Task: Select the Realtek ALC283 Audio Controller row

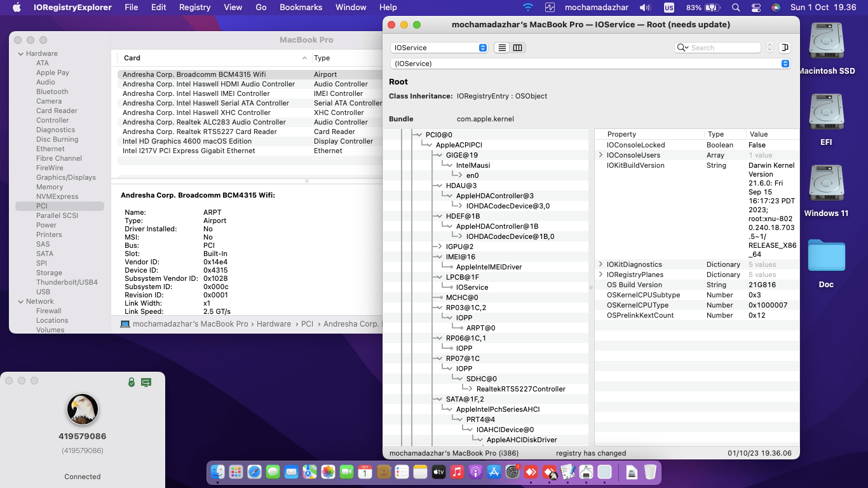Action: pos(204,122)
